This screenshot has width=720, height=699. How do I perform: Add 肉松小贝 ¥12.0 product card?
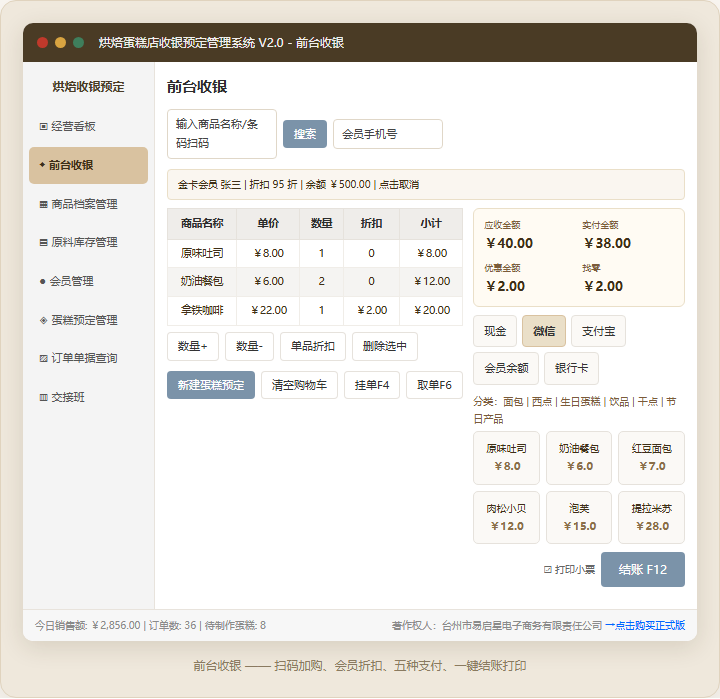click(506, 518)
